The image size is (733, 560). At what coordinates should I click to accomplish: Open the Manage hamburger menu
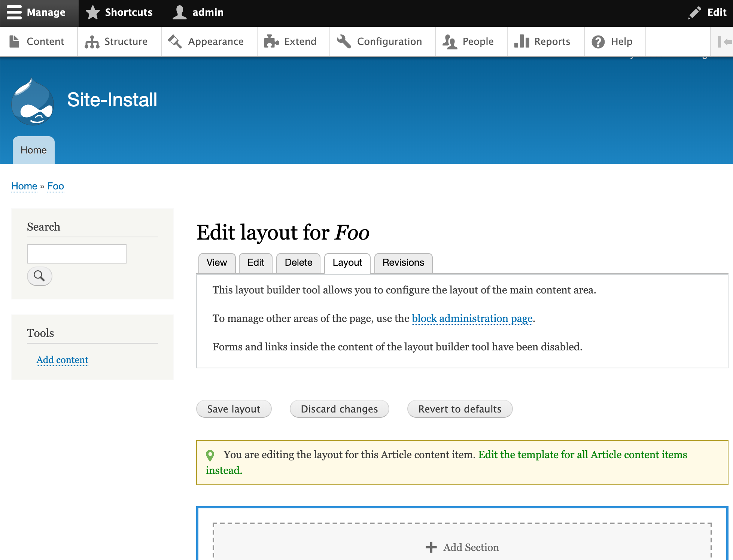pos(39,12)
